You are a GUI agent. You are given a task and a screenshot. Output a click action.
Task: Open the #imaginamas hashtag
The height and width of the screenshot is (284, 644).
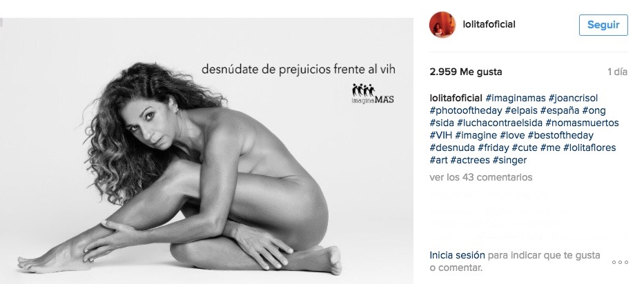coord(516,98)
